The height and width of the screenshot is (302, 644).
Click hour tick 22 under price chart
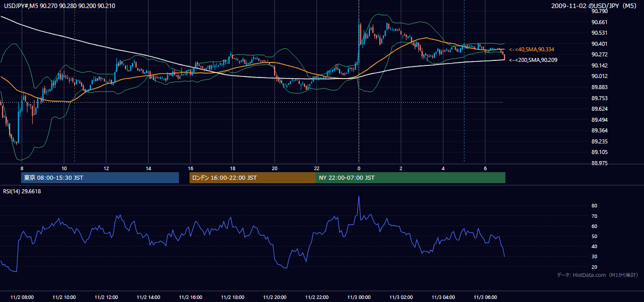[316, 168]
